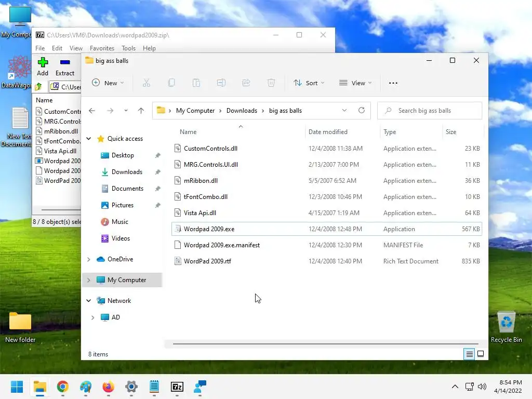Expand the OneDrive tree node

pyautogui.click(x=89, y=259)
